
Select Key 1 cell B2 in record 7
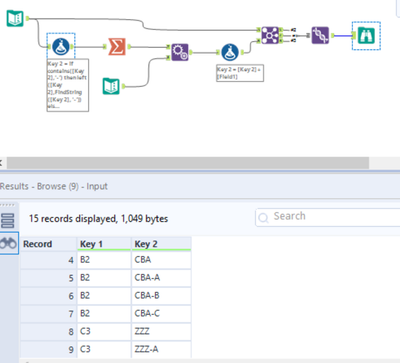pyautogui.click(x=104, y=314)
